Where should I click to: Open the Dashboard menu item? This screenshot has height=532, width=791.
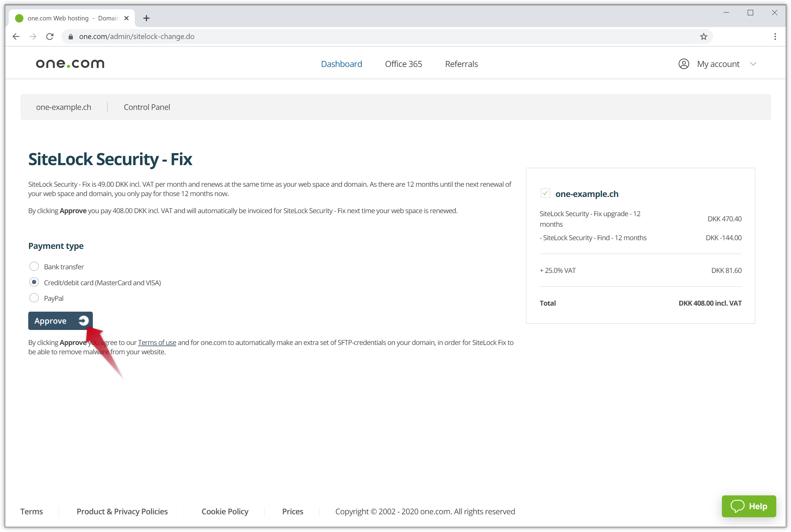point(341,64)
